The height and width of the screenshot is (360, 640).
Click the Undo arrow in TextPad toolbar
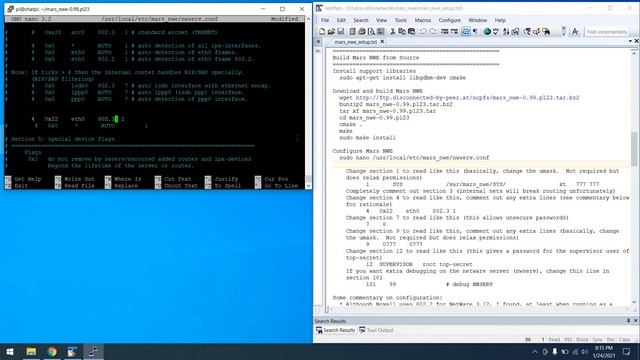point(422,31)
